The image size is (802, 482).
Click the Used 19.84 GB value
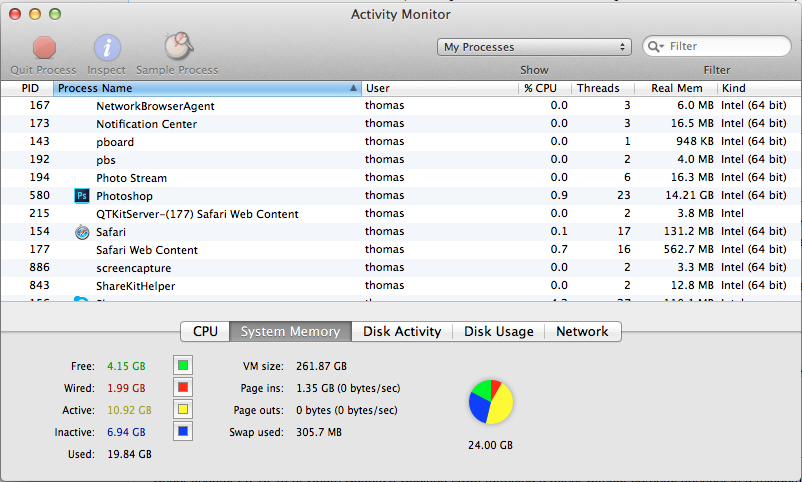pyautogui.click(x=129, y=454)
